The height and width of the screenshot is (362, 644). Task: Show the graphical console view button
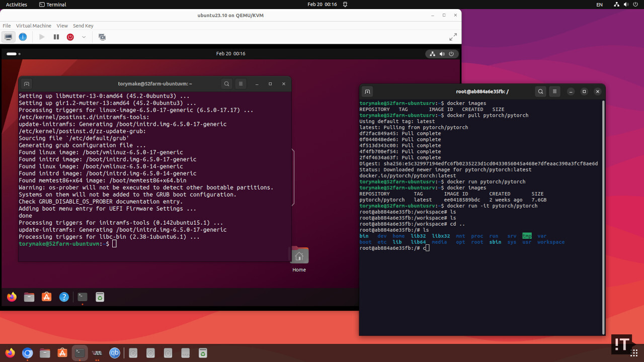(9, 37)
